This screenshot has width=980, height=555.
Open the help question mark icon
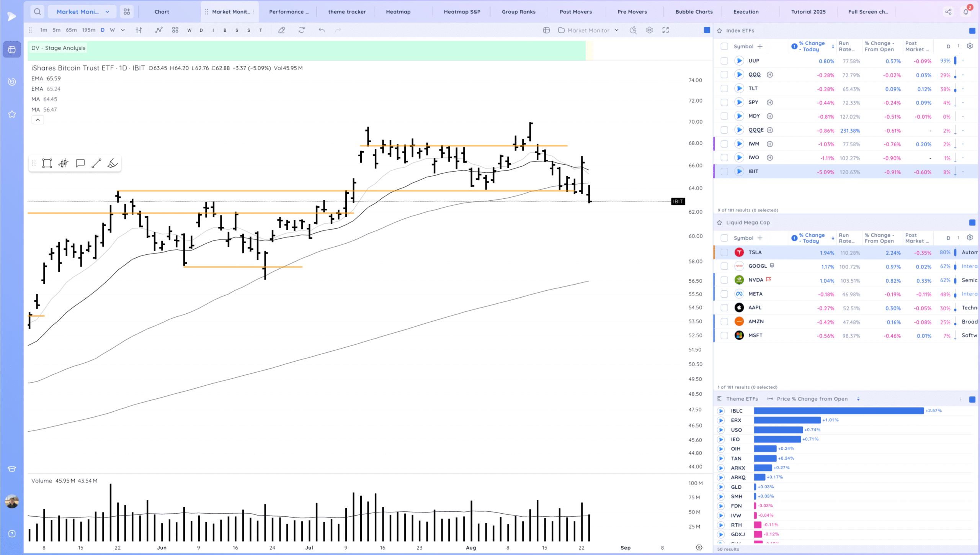click(12, 534)
